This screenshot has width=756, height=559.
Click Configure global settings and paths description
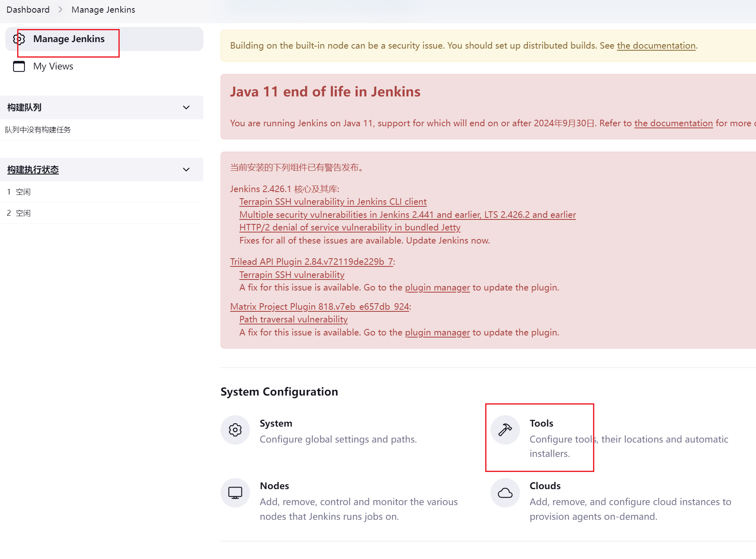tap(338, 439)
